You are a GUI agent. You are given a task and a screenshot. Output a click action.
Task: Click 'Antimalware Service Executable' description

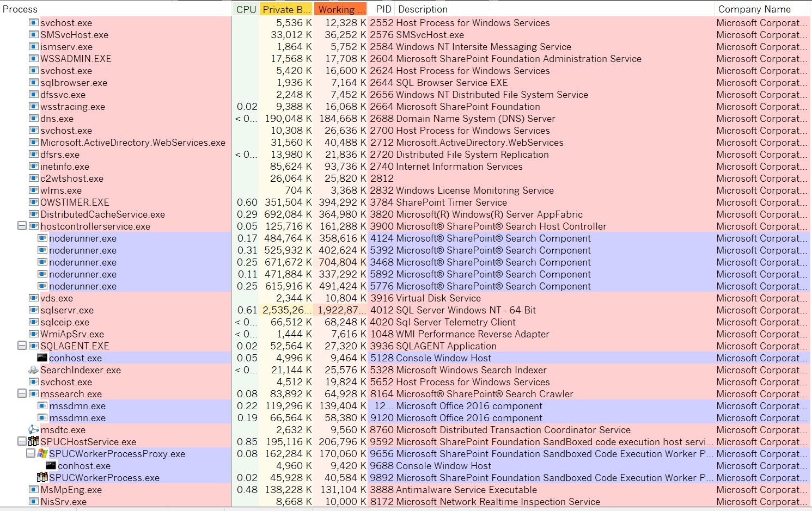466,490
